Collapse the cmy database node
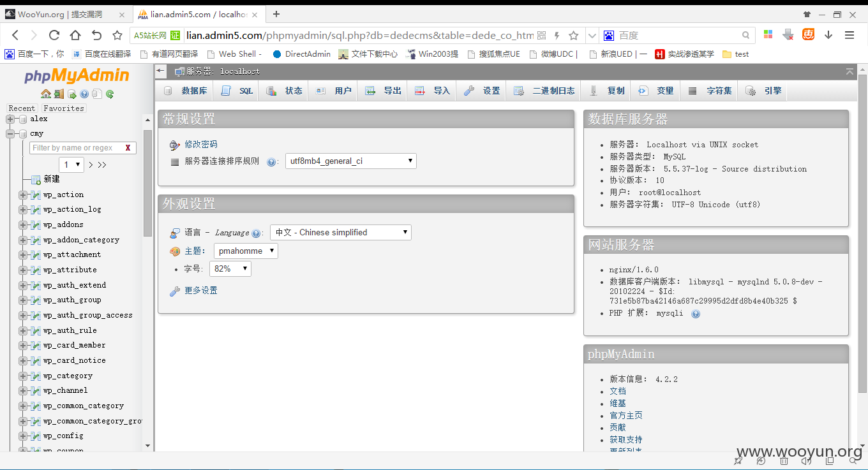The image size is (868, 470). (10, 133)
